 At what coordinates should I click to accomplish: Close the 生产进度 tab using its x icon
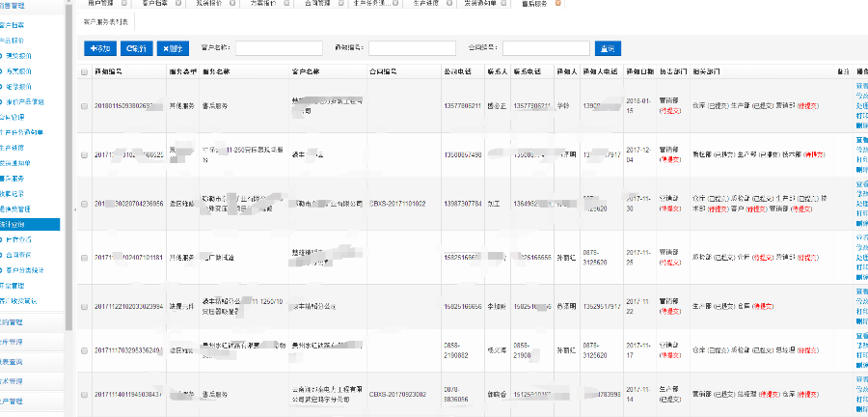(448, 3)
